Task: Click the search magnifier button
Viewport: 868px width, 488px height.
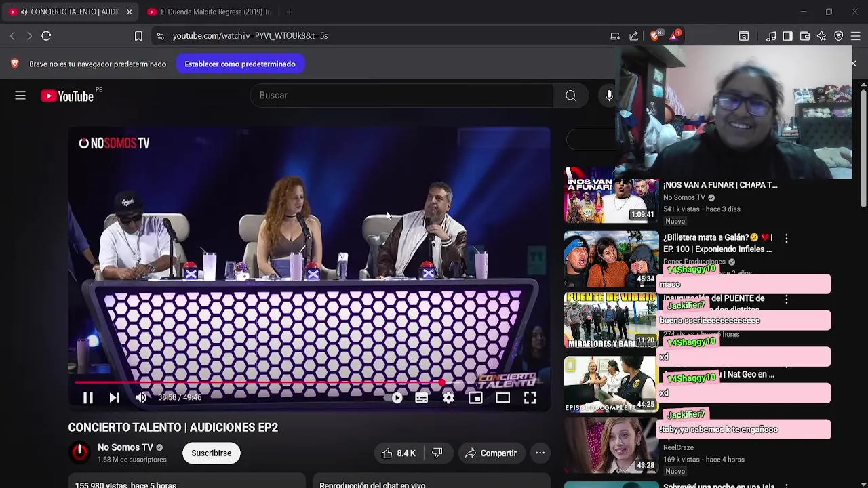Action: point(571,96)
